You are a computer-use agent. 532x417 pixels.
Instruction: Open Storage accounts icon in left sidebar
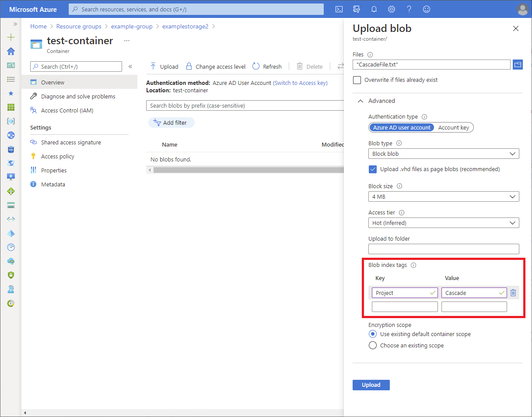coord(11,205)
